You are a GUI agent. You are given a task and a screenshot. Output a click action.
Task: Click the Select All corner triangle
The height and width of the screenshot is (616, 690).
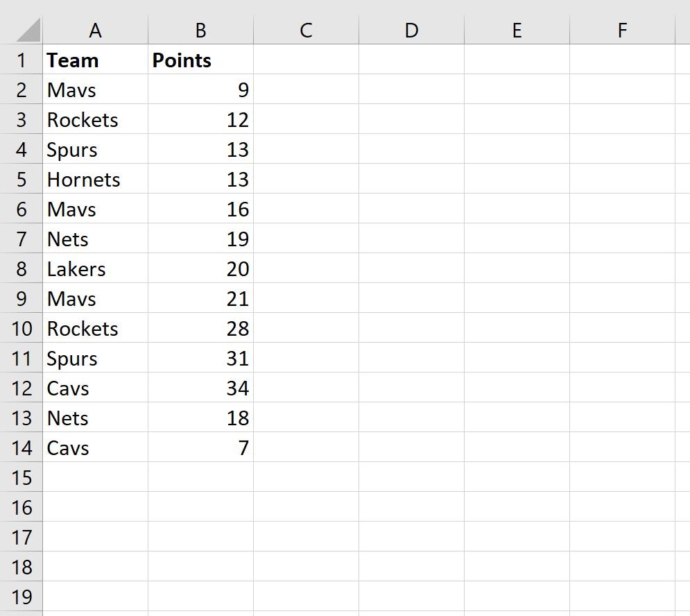(x=28, y=30)
